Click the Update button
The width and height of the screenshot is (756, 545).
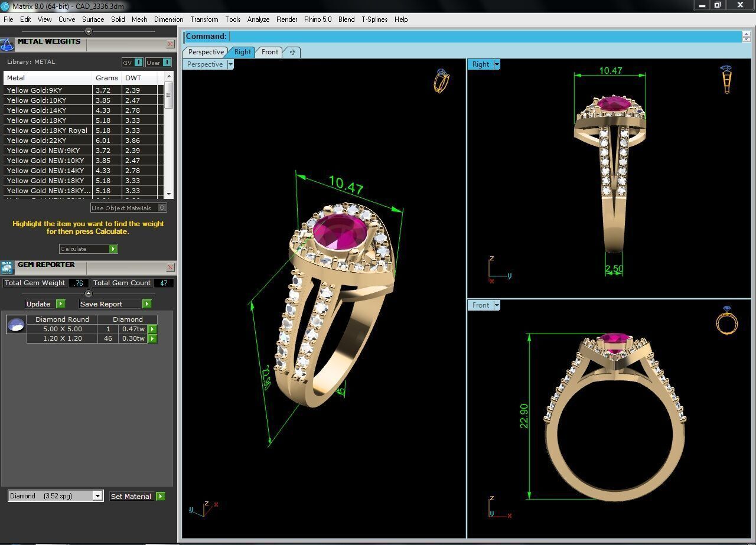(45, 303)
